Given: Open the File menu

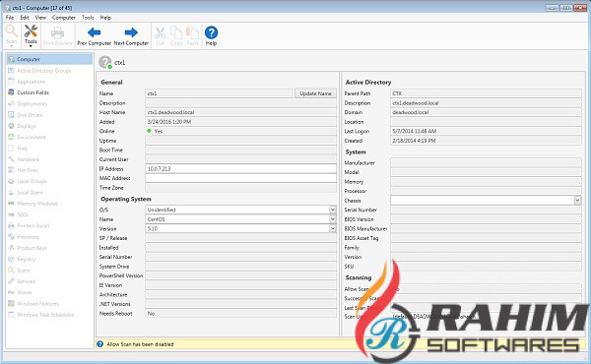Looking at the screenshot, I should (10, 18).
